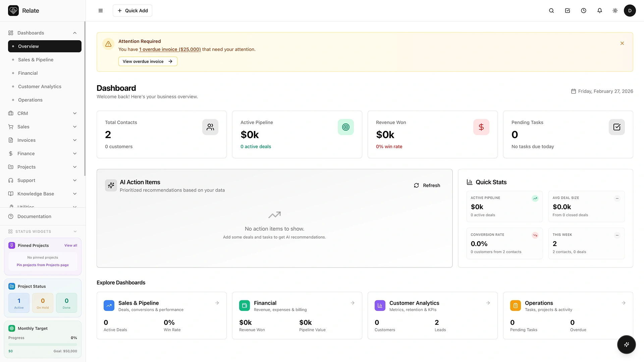Toggle the light/dark theme sun icon
Viewport: 644px width, 362px height.
click(x=615, y=10)
